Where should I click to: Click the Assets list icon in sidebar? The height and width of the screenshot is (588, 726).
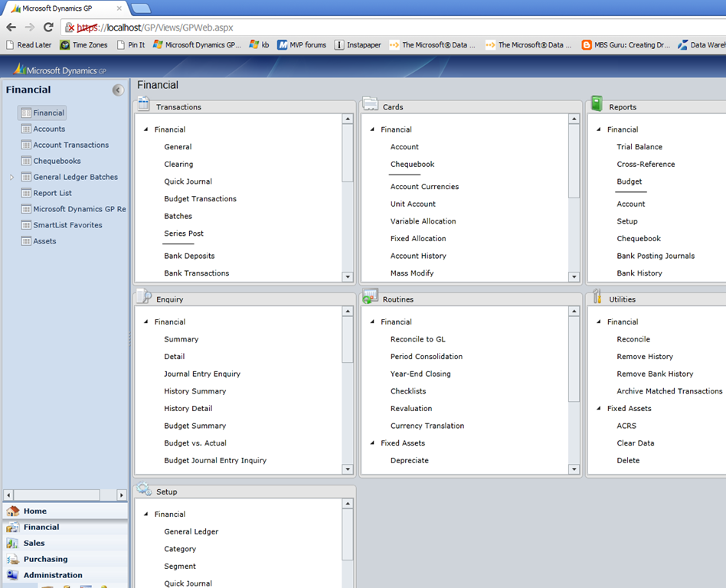pos(26,241)
